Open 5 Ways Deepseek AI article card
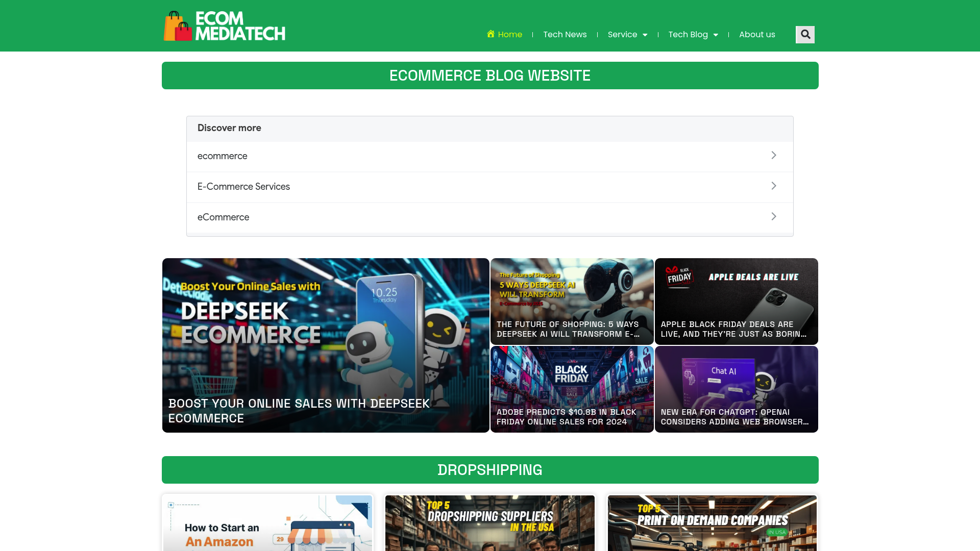The height and width of the screenshot is (551, 980). pos(572,302)
